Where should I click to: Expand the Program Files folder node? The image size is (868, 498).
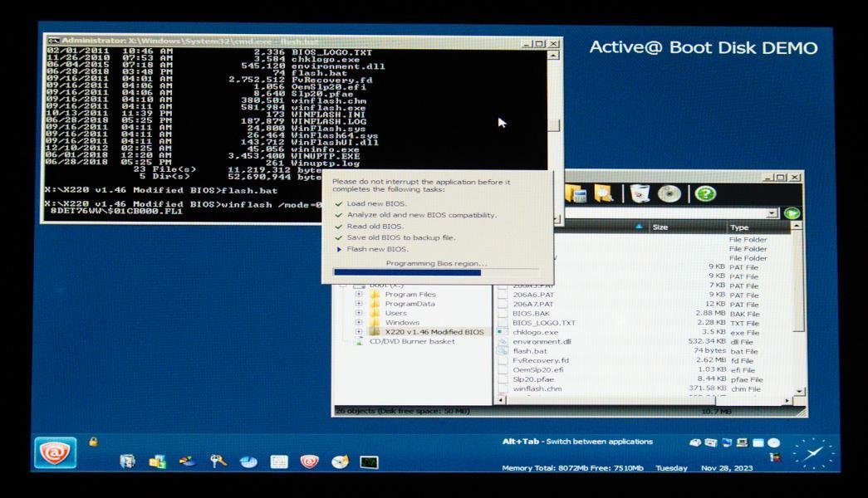359,294
